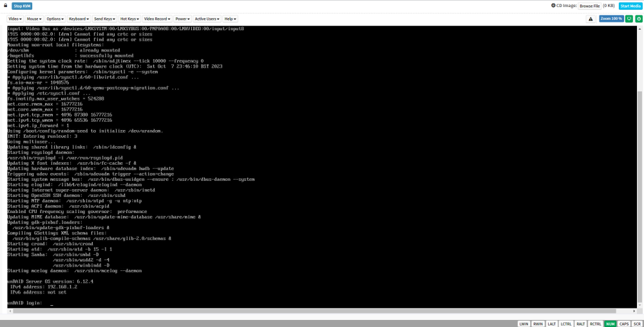The image size is (644, 327).
Task: Click the green power icon button
Action: (638, 19)
